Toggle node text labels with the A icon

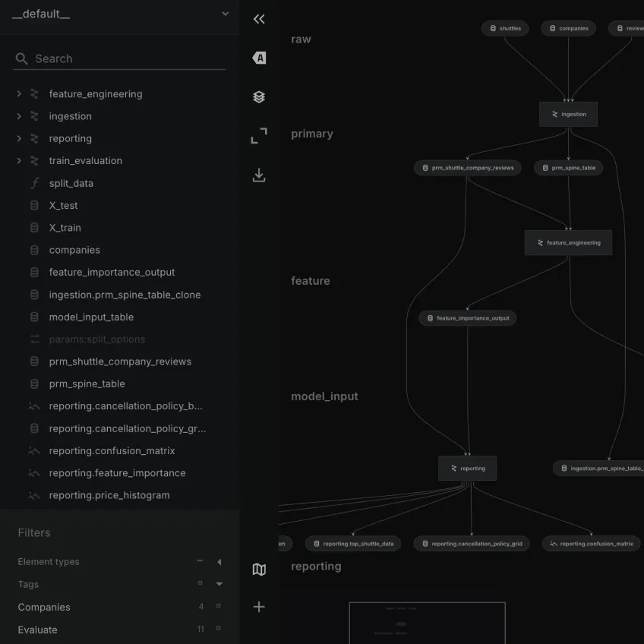point(259,58)
